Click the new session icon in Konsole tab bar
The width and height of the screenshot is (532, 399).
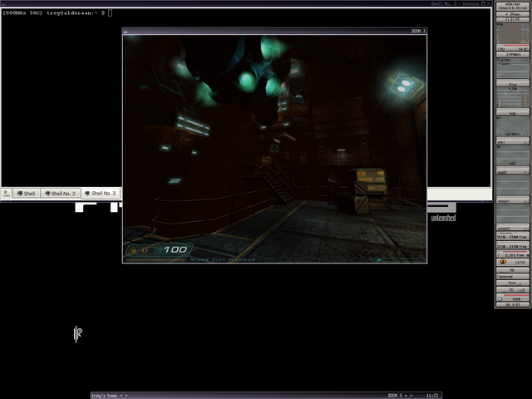tap(7, 194)
